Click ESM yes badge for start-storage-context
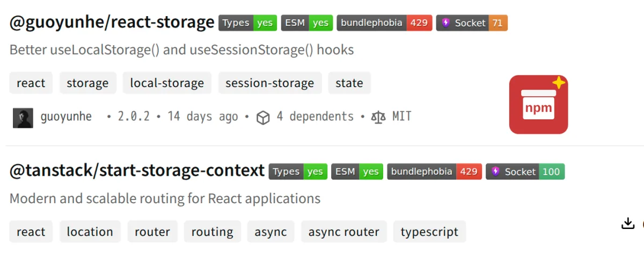 click(357, 172)
